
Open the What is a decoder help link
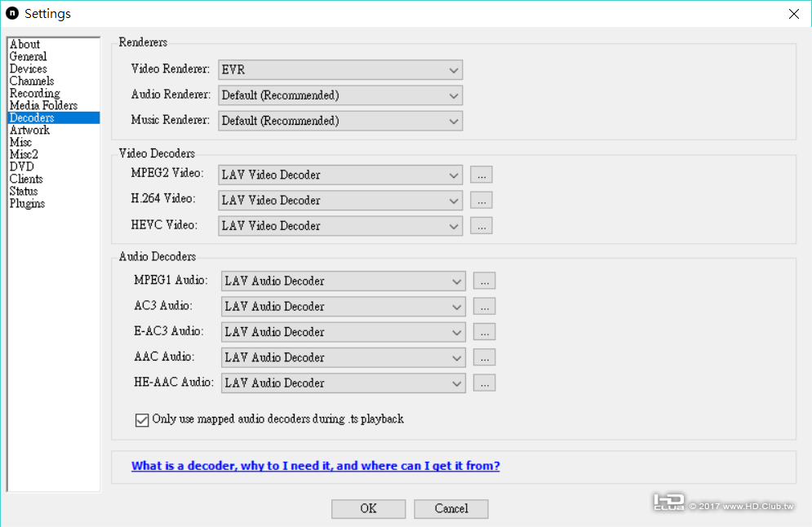click(315, 466)
